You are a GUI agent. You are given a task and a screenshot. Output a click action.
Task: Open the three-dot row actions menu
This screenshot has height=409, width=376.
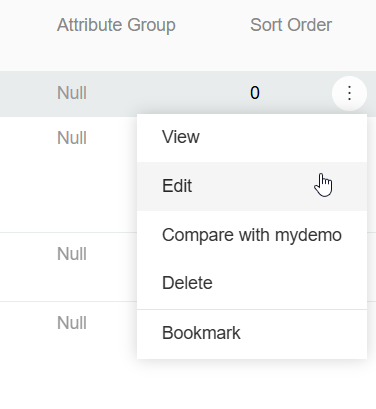[x=349, y=93]
